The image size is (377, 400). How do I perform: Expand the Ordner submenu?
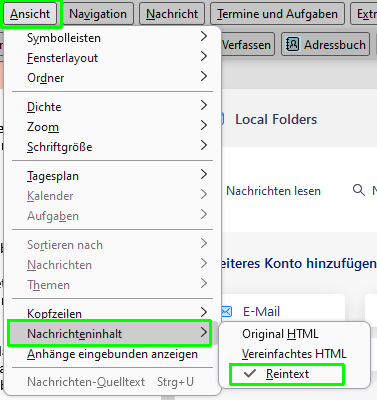click(x=112, y=78)
